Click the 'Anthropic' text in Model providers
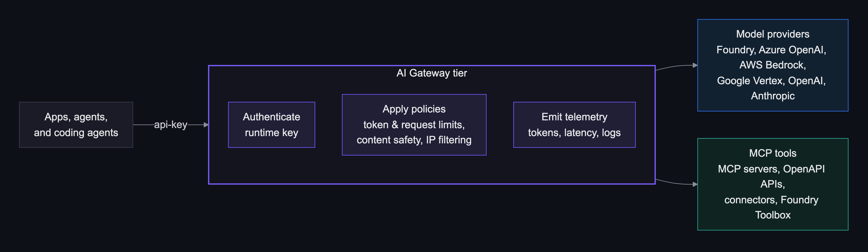The width and height of the screenshot is (868, 252). click(x=773, y=96)
